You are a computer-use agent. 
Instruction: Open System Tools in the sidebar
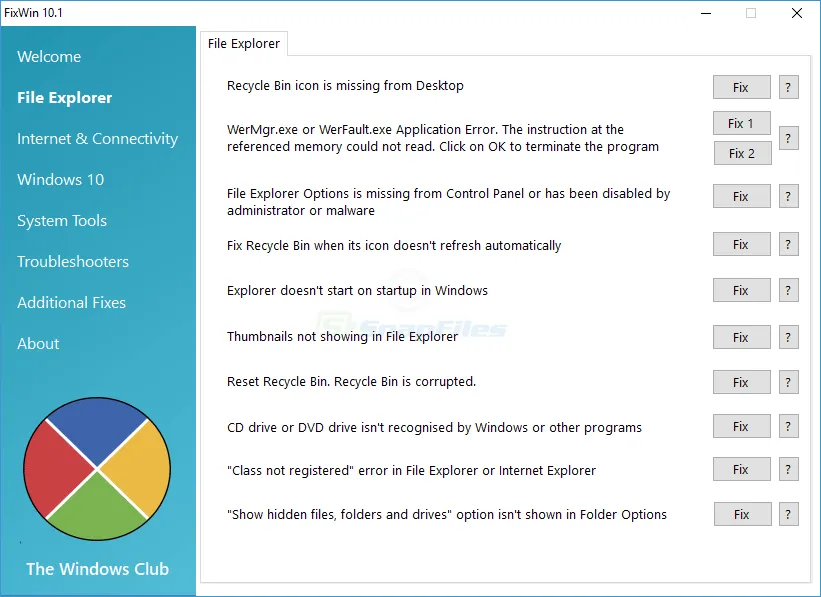[x=62, y=221]
